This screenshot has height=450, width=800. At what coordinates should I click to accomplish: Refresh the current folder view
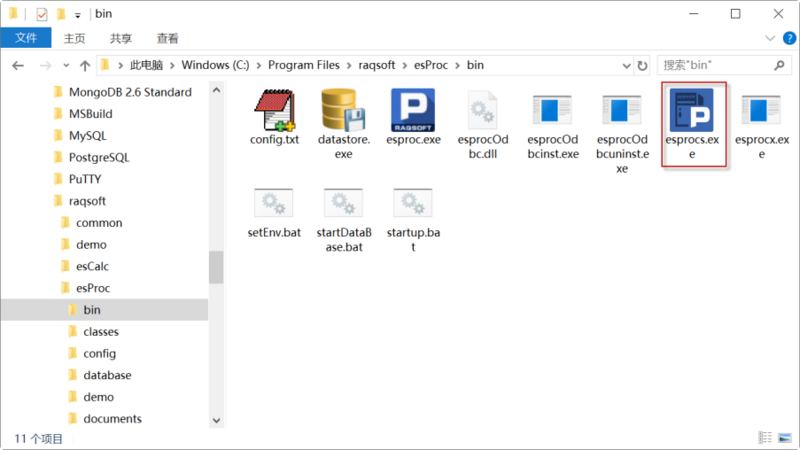(642, 65)
